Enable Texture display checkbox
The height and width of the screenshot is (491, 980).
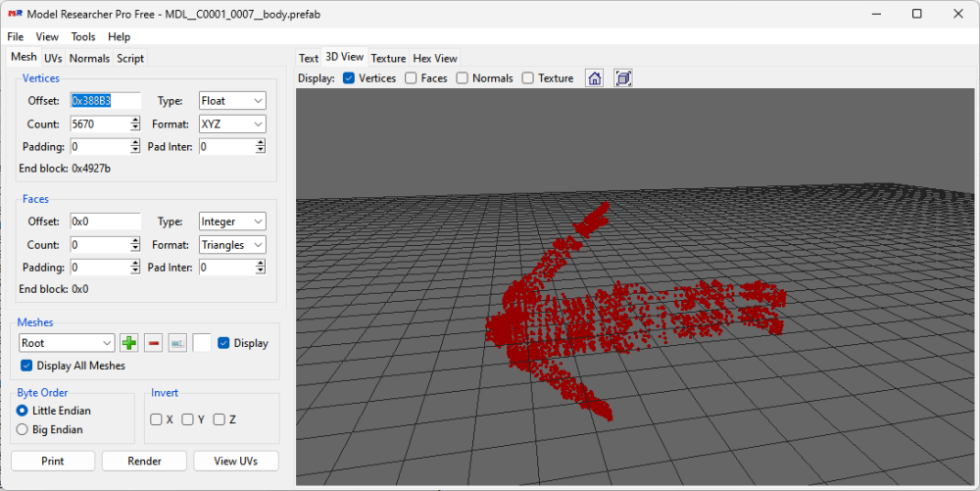[x=527, y=78]
